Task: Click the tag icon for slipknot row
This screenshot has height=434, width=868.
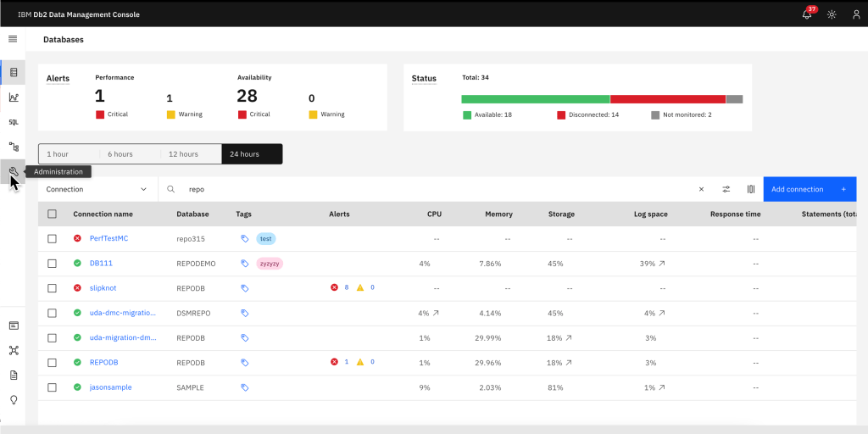Action: 244,288
